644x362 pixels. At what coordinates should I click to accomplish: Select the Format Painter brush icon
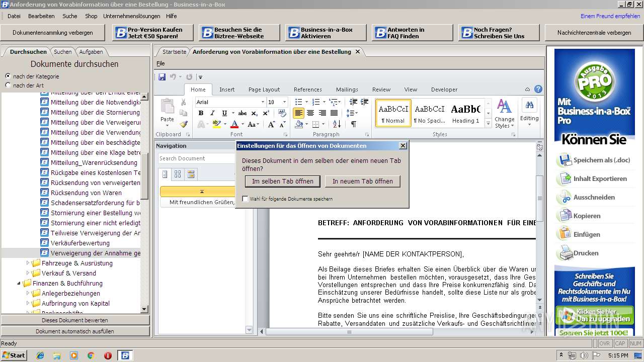coord(183,124)
